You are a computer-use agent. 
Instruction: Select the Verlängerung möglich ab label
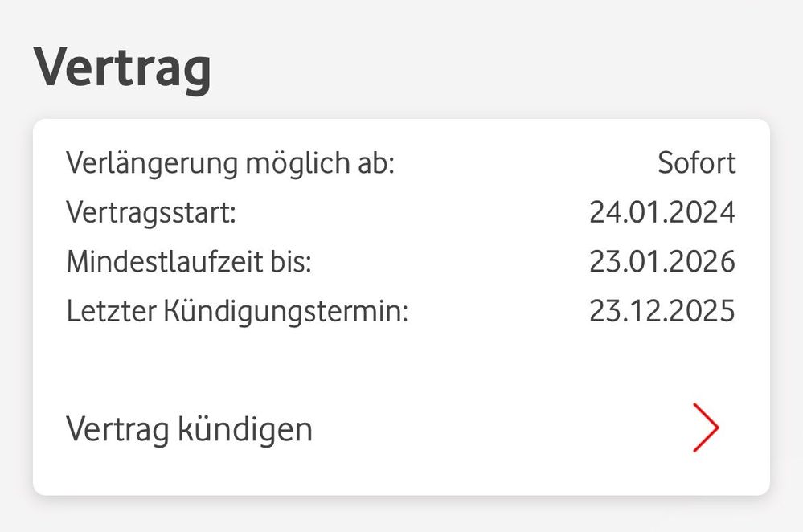(230, 163)
